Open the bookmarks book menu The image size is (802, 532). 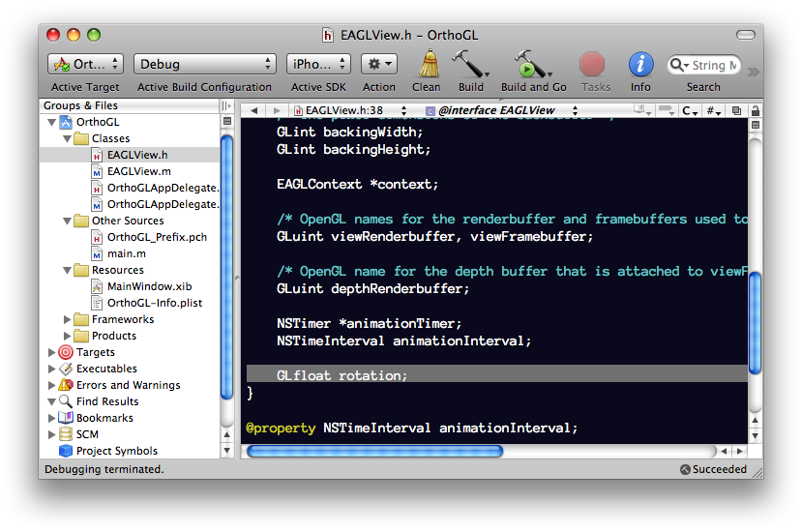pyautogui.click(x=642, y=110)
